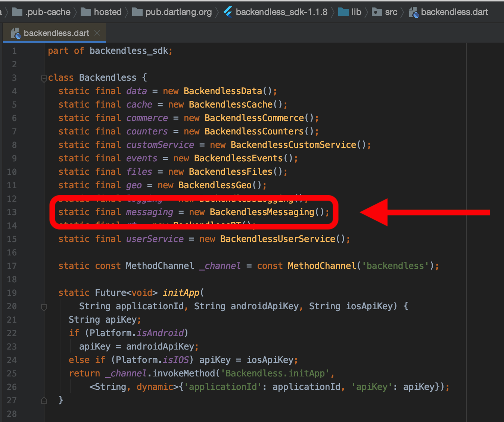Click the hosted folder icon in breadcrumb
Viewport: 504px width, 422px height.
coord(86,12)
